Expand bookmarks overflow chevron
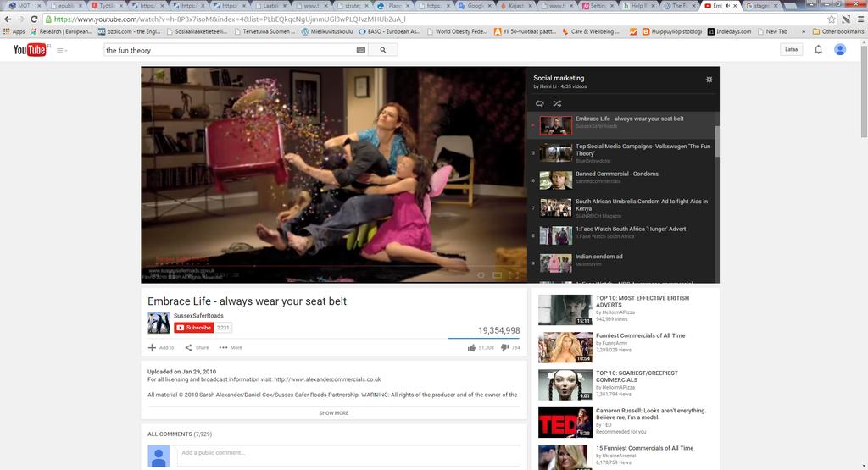The width and height of the screenshot is (868, 470). tap(804, 31)
